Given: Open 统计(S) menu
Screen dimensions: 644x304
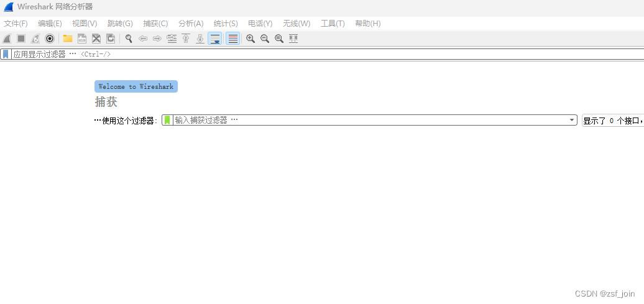Looking at the screenshot, I should pyautogui.click(x=226, y=24).
